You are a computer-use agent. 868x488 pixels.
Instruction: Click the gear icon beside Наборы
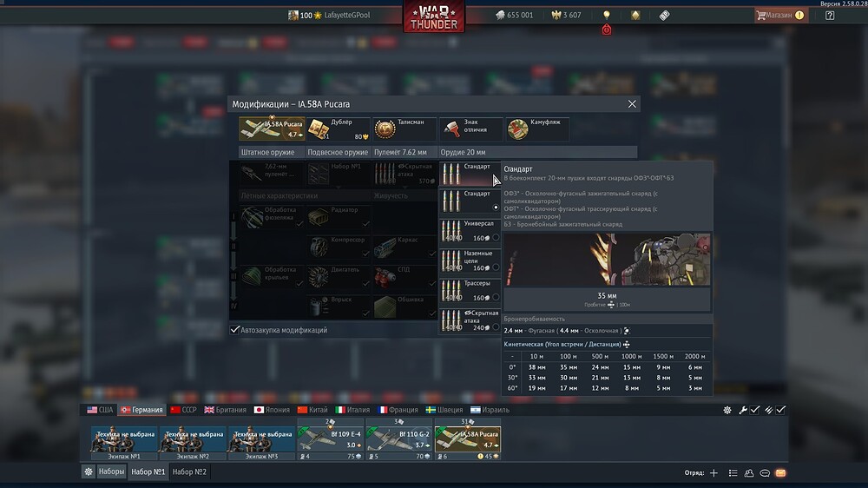click(88, 472)
